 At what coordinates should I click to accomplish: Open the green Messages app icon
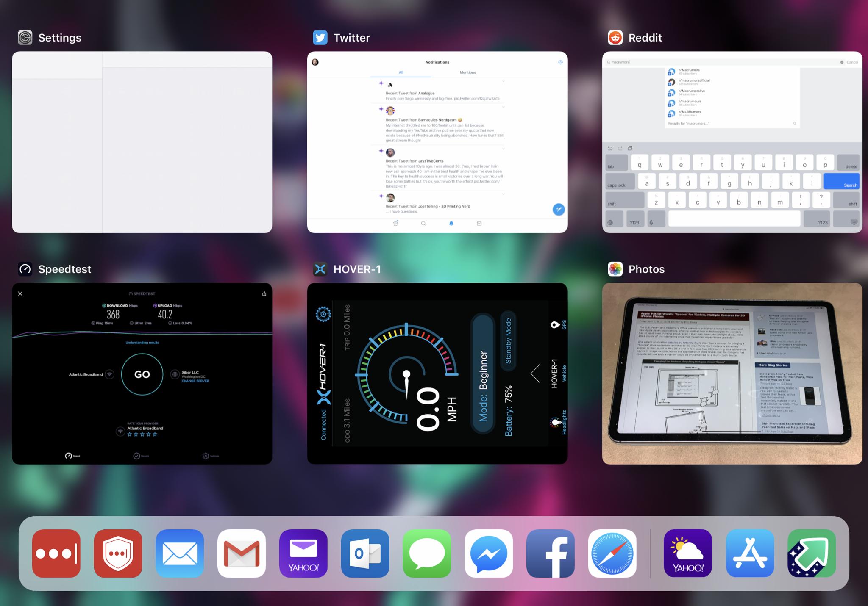click(x=427, y=553)
